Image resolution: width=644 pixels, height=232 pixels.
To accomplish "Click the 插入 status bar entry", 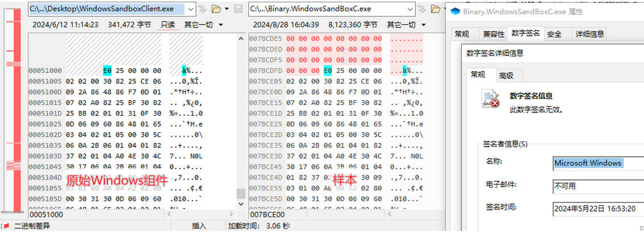I will (x=199, y=226).
